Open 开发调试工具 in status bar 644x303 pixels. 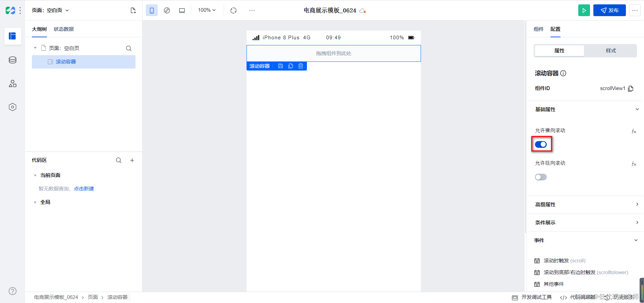(532, 297)
